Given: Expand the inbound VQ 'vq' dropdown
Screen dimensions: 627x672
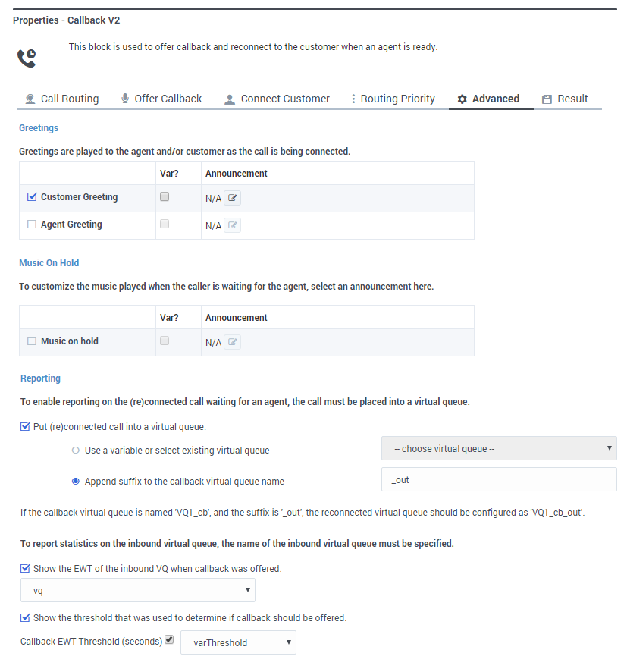Looking at the screenshot, I should pyautogui.click(x=138, y=590).
